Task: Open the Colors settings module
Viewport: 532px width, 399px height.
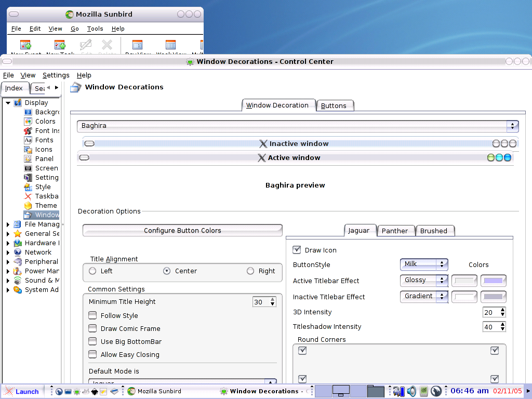Action: click(x=39, y=121)
